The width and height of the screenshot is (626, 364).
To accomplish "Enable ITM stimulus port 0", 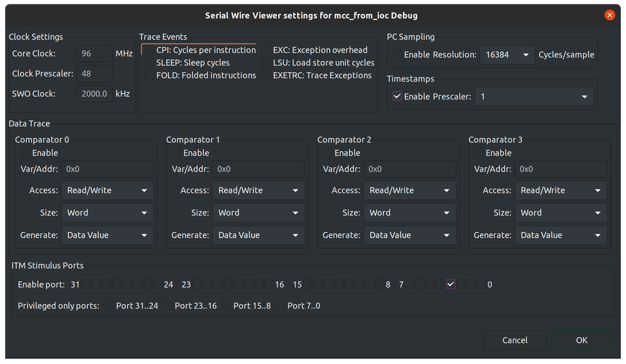I will (x=482, y=284).
